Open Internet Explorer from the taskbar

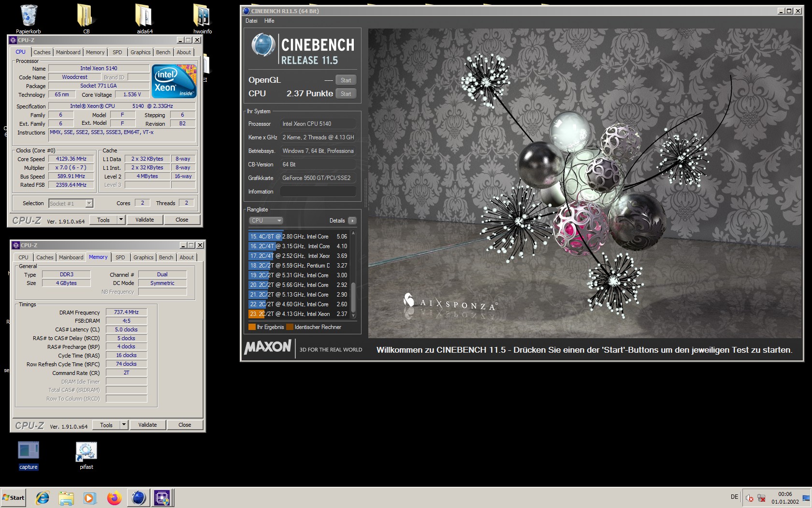[x=43, y=498]
